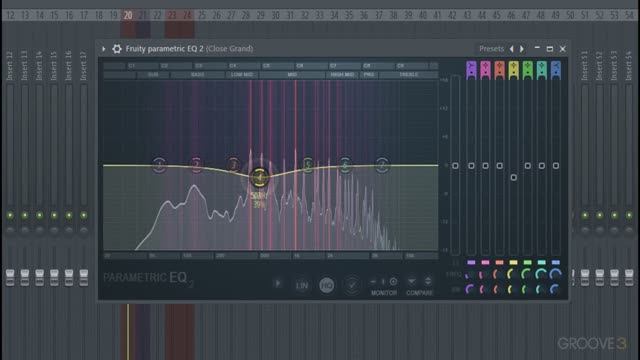This screenshot has height=360, width=640.
Task: Select green band node 5 on the EQ curve
Action: point(307,165)
